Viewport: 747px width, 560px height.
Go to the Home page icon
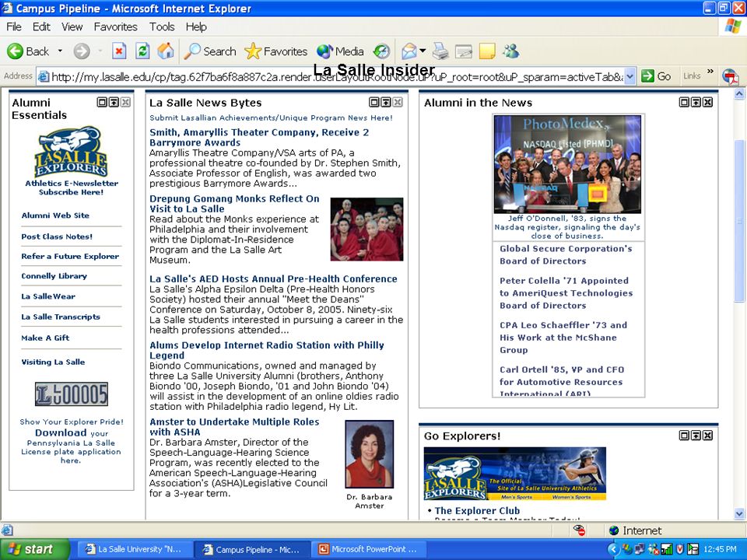166,51
